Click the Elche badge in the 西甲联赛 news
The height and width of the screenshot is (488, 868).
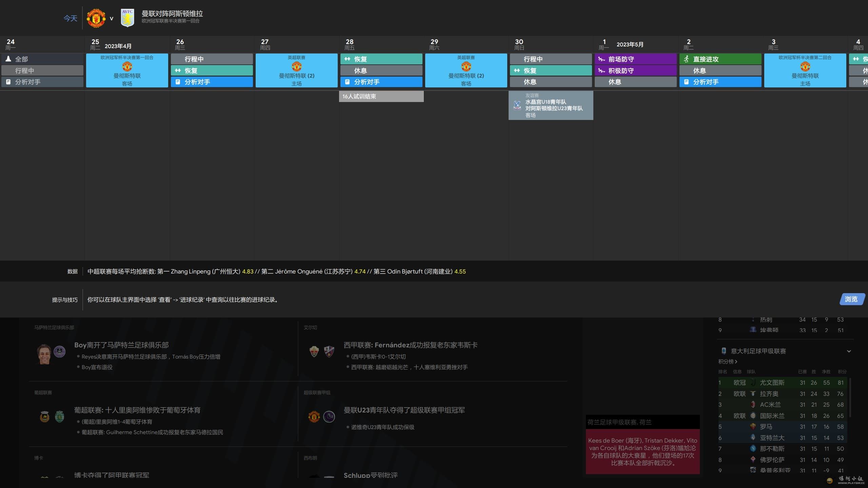pos(314,352)
